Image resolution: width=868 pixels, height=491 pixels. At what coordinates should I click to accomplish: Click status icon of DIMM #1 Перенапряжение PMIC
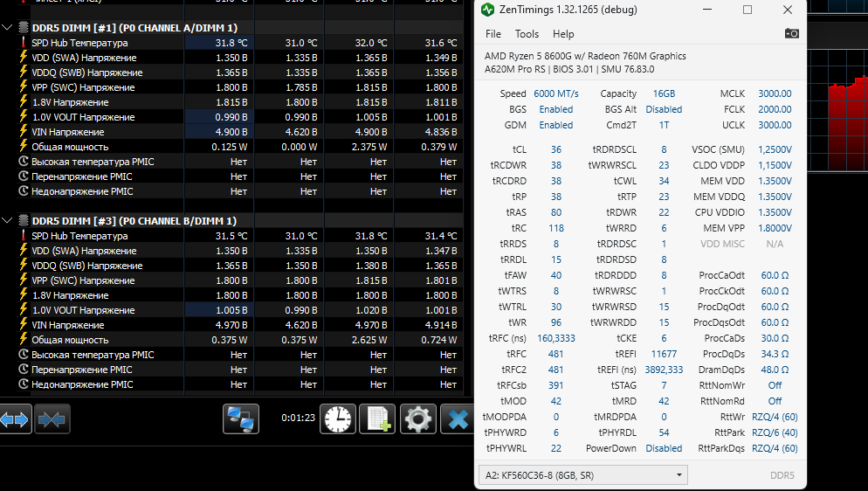24,176
